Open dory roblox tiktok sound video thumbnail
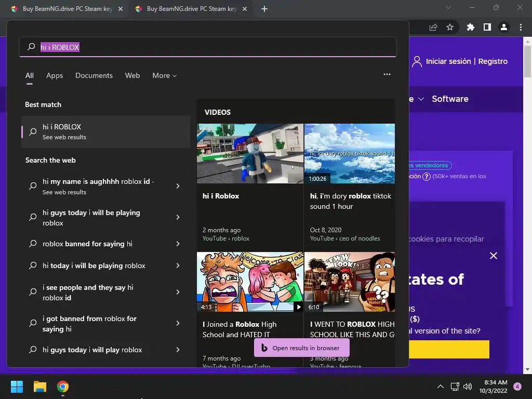The height and width of the screenshot is (399, 532). [350, 153]
